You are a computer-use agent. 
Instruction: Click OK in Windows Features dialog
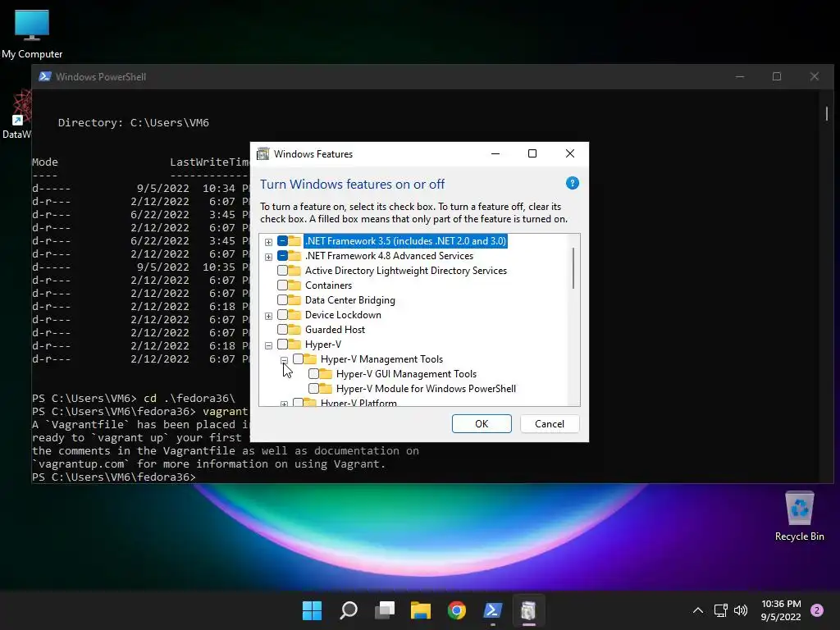(482, 424)
